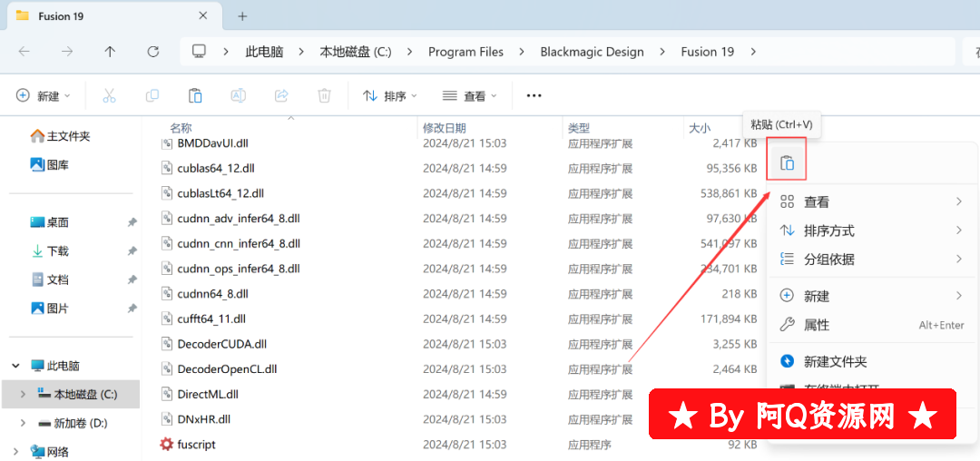The height and width of the screenshot is (461, 980).
Task: Open the 排序 sort dropdown in toolbar
Action: 390,95
